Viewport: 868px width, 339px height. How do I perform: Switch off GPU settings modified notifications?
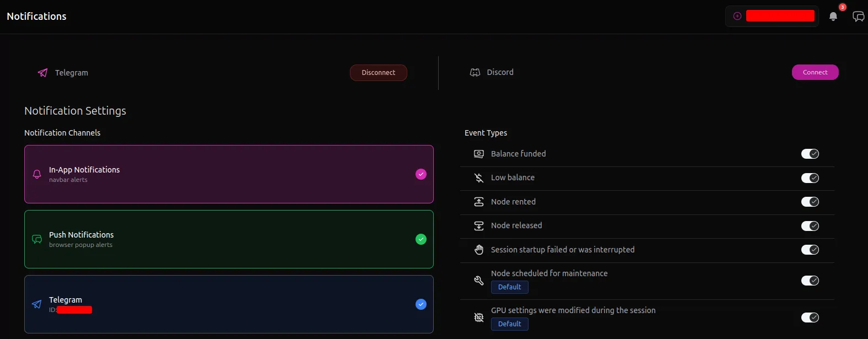click(x=810, y=318)
